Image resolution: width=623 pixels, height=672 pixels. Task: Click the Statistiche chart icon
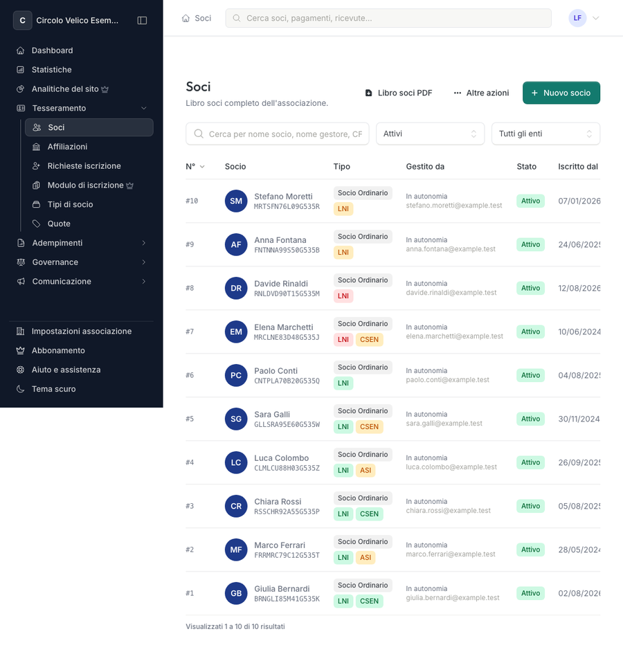point(20,70)
